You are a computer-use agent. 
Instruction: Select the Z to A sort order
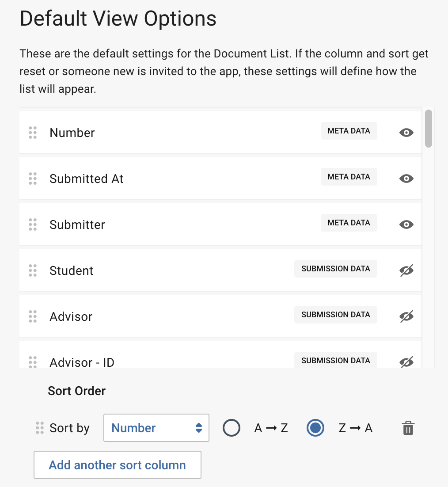coord(315,427)
